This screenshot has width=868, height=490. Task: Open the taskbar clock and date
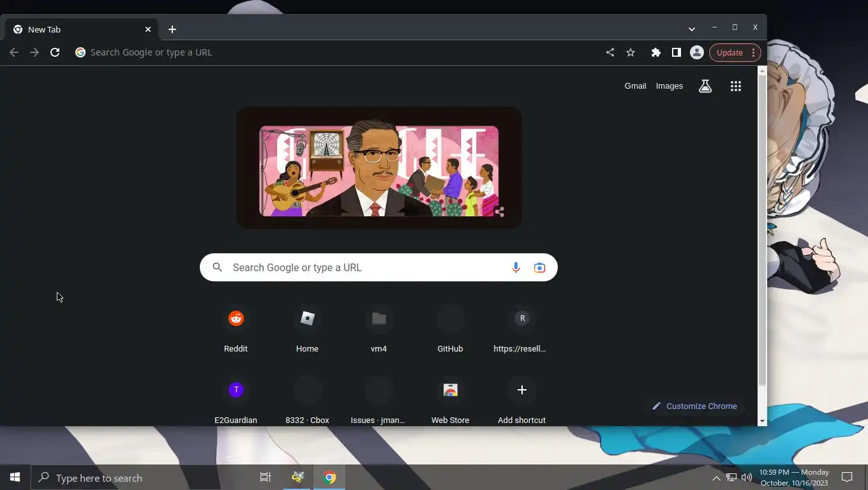pos(794,477)
